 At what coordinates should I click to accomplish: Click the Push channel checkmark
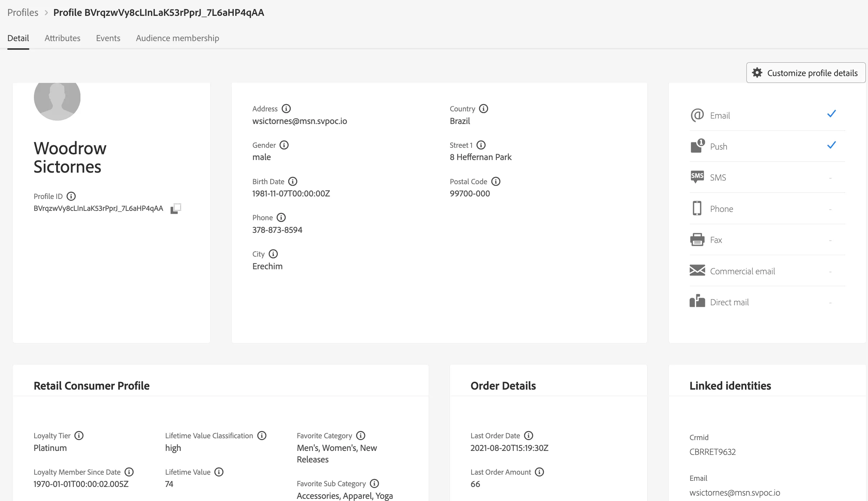(x=831, y=145)
